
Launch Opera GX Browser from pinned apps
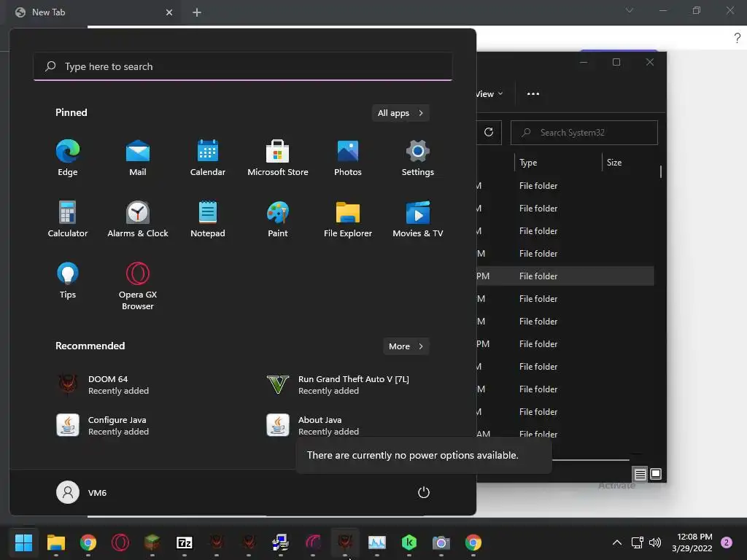(138, 286)
